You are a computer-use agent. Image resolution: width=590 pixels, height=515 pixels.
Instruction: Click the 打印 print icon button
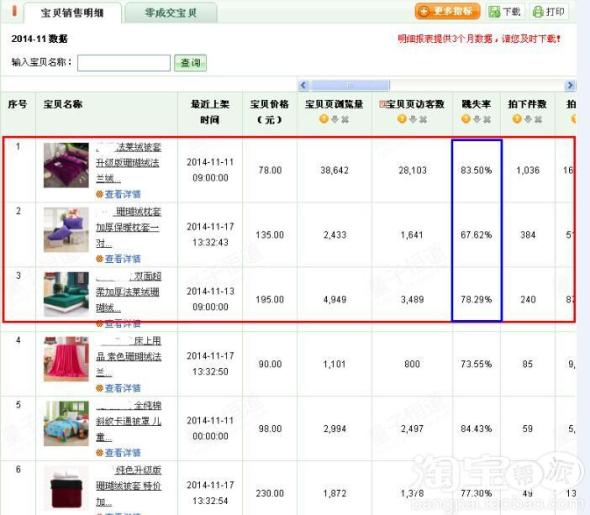549,12
